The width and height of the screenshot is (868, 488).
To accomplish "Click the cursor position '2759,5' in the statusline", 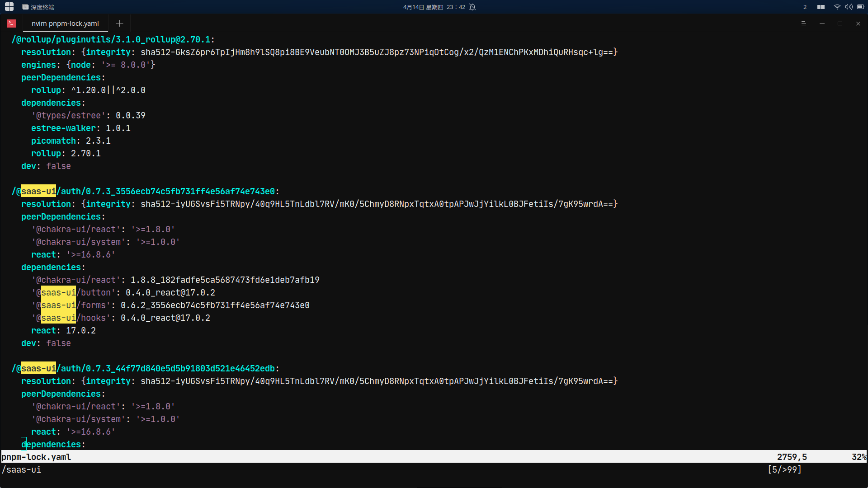I will click(792, 457).
